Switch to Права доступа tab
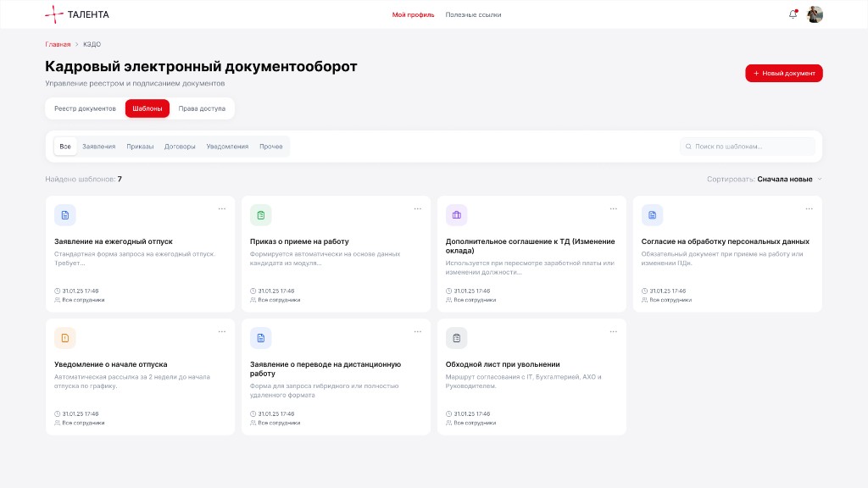The height and width of the screenshot is (488, 868). coord(202,108)
